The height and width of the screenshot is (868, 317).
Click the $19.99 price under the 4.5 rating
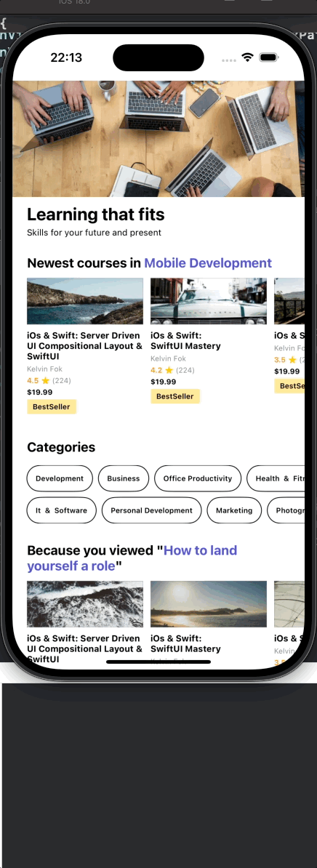(x=40, y=392)
